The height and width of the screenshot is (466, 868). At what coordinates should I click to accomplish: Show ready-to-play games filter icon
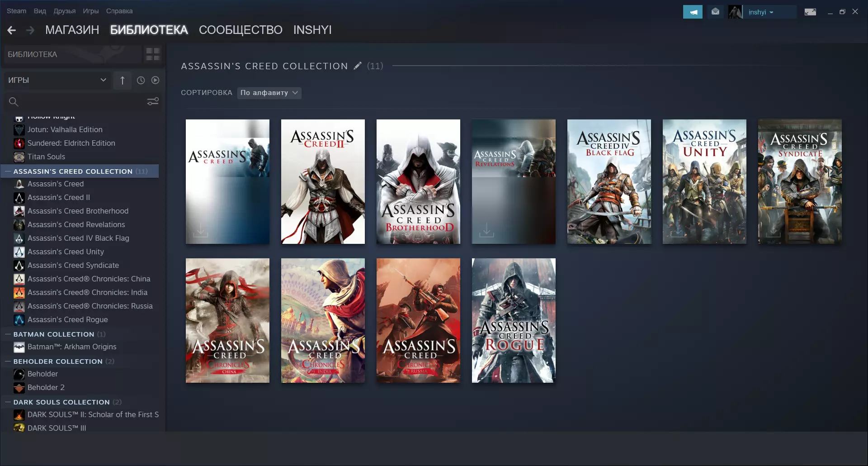pyautogui.click(x=156, y=80)
